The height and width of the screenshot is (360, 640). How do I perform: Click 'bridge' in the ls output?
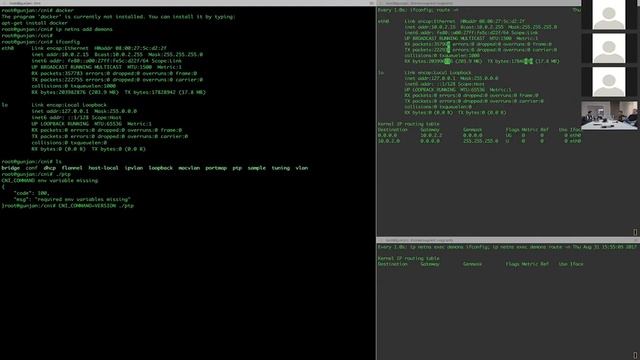11,168
